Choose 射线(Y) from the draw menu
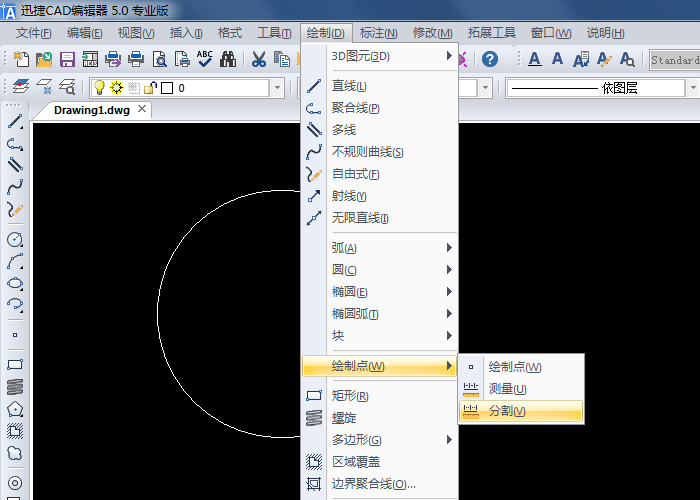 tap(380, 196)
